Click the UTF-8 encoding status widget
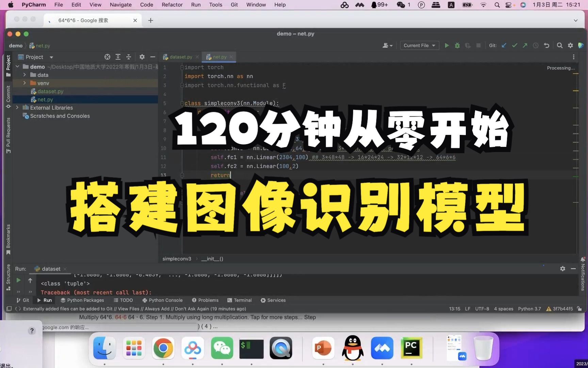Image resolution: width=588 pixels, height=368 pixels. (x=482, y=309)
